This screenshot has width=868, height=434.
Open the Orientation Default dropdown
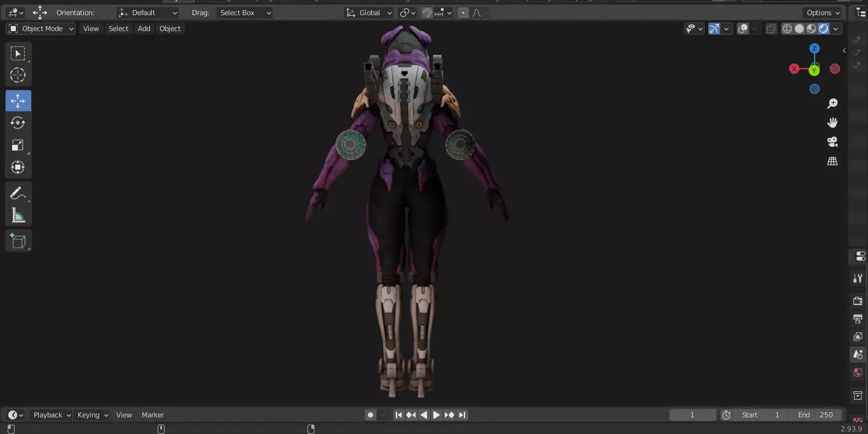click(x=148, y=13)
